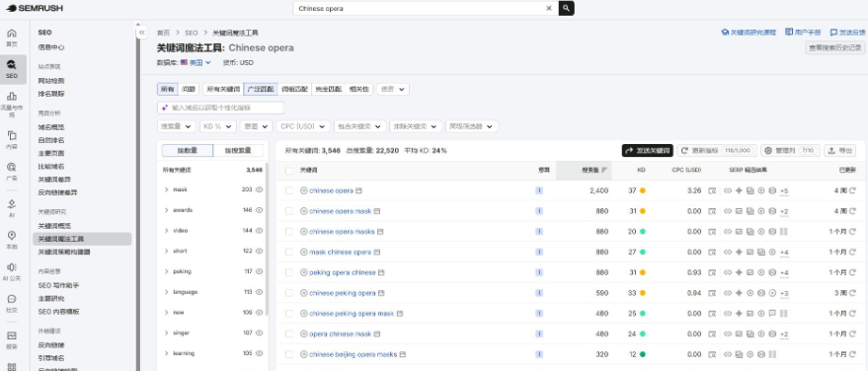Toggle eye icon for awards group
The image size is (868, 371).
[259, 209]
